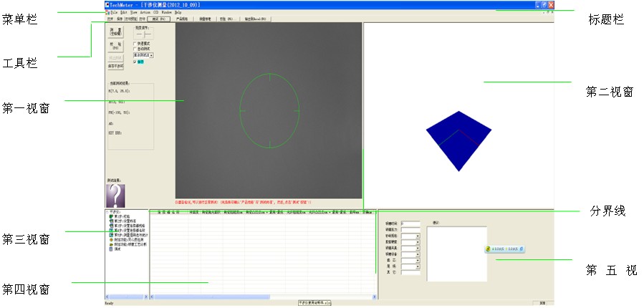Viewport: 644px width, 308px height.
Task: Open the File menu
Action: pyautogui.click(x=114, y=13)
